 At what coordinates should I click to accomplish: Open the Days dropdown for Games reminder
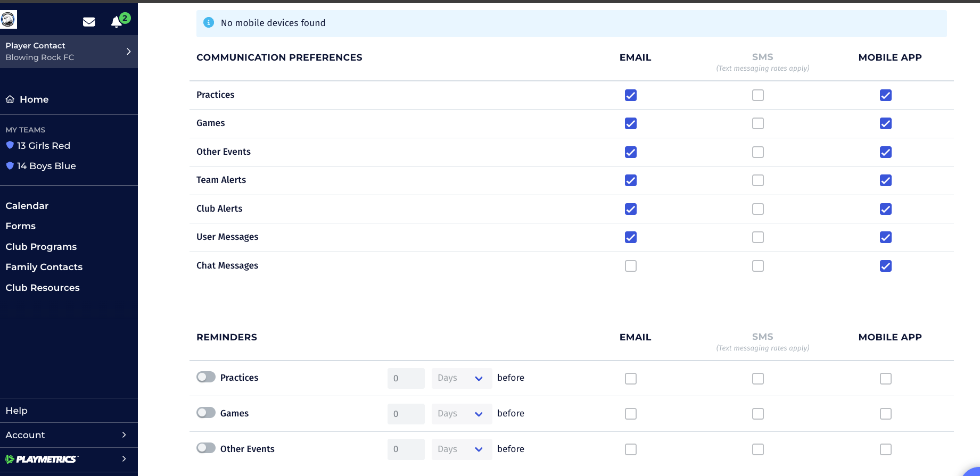tap(462, 414)
